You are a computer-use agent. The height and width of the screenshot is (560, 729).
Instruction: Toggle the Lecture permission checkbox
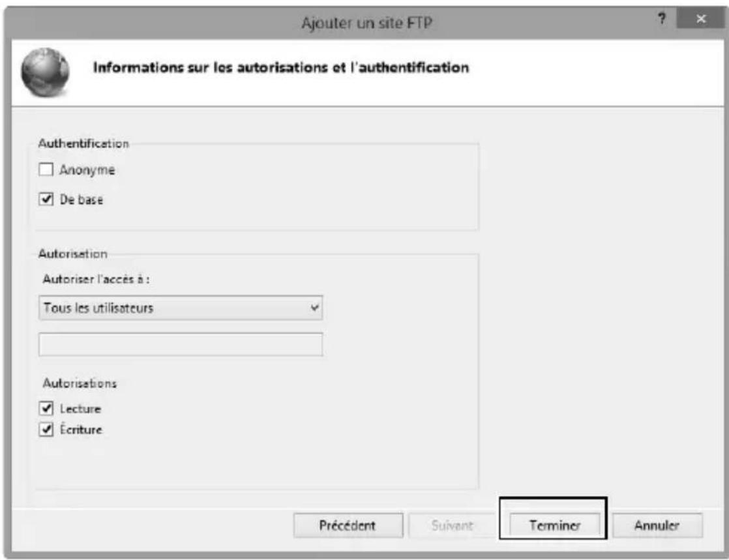click(x=46, y=409)
